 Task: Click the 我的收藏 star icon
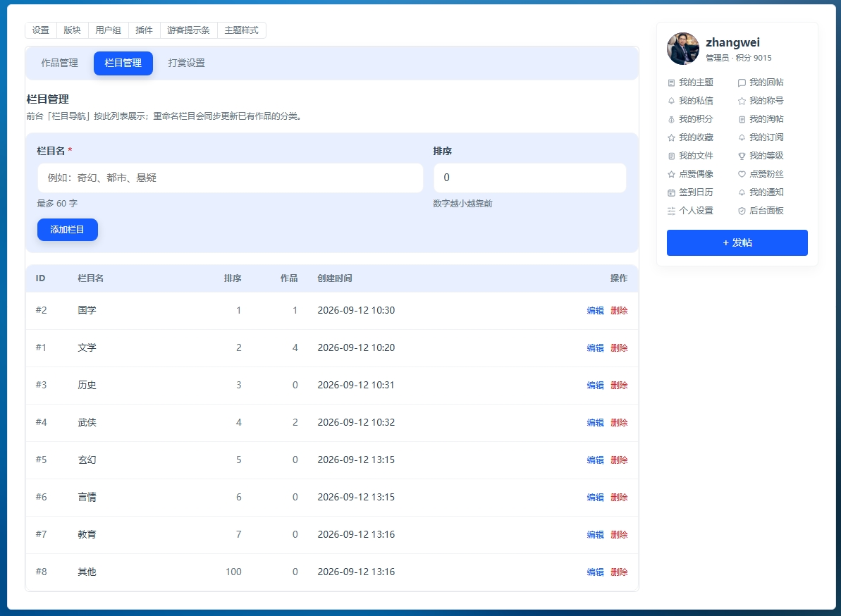[671, 137]
